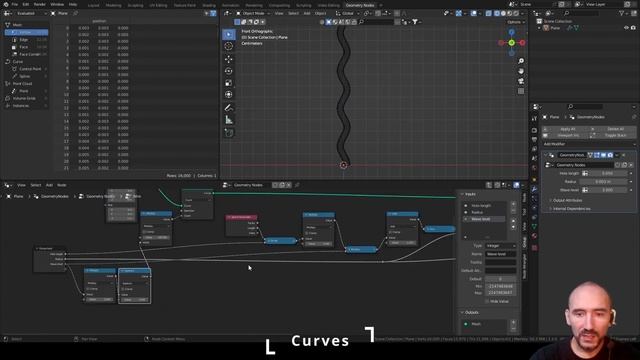640x360 pixels.
Task: Open the Modifiers wrench properties tab
Action: (x=534, y=189)
